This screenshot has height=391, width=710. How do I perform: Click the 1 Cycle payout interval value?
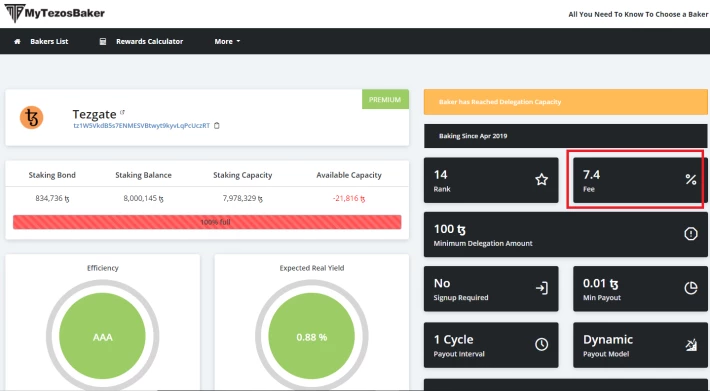pos(454,339)
